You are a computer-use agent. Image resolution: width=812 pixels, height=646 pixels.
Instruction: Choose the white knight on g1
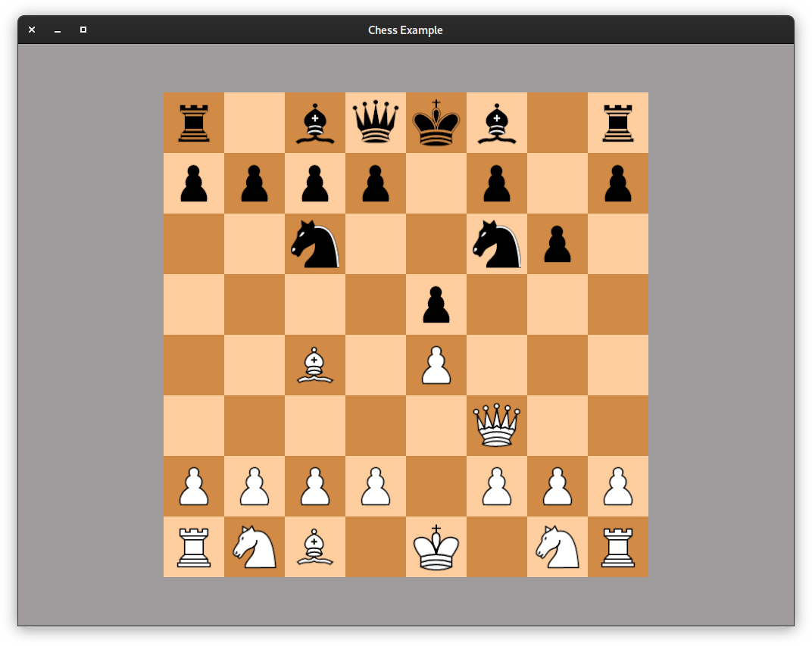click(557, 547)
